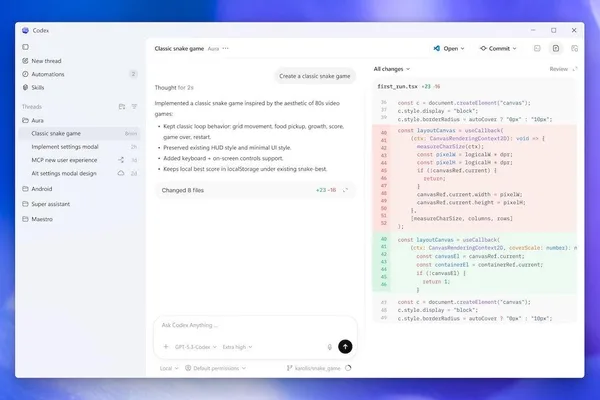This screenshot has height=400, width=600.
Task: Open the Commit dropdown
Action: (x=498, y=49)
